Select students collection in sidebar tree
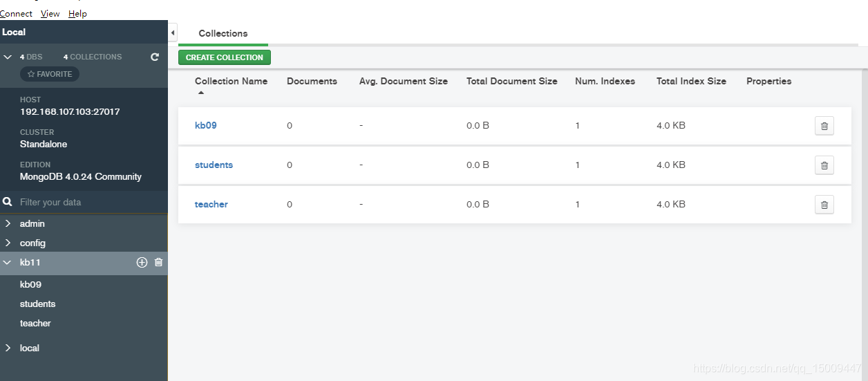Image resolution: width=868 pixels, height=381 pixels. (x=37, y=304)
